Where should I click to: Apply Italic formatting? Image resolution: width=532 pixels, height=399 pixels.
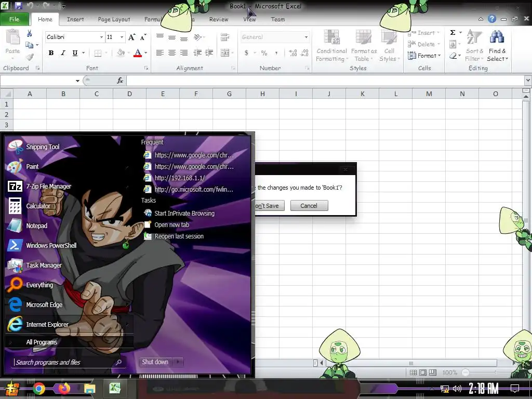click(x=63, y=52)
